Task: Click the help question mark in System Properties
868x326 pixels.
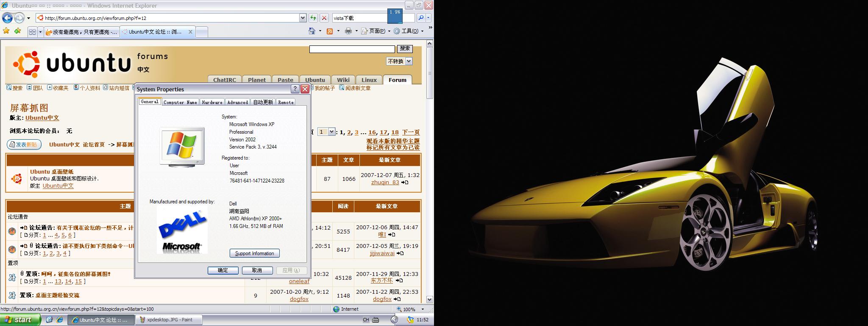Action: [x=295, y=89]
